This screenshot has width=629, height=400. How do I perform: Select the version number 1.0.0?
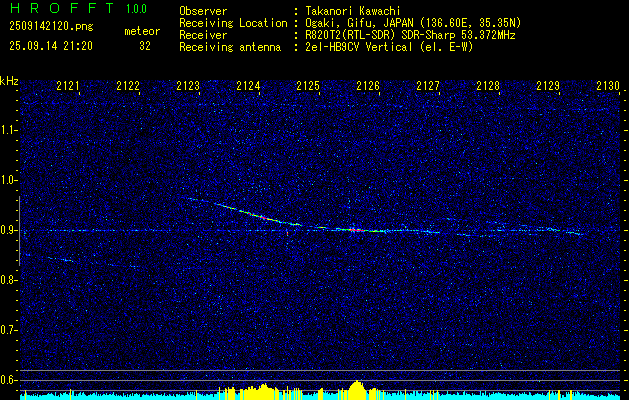[x=136, y=9]
